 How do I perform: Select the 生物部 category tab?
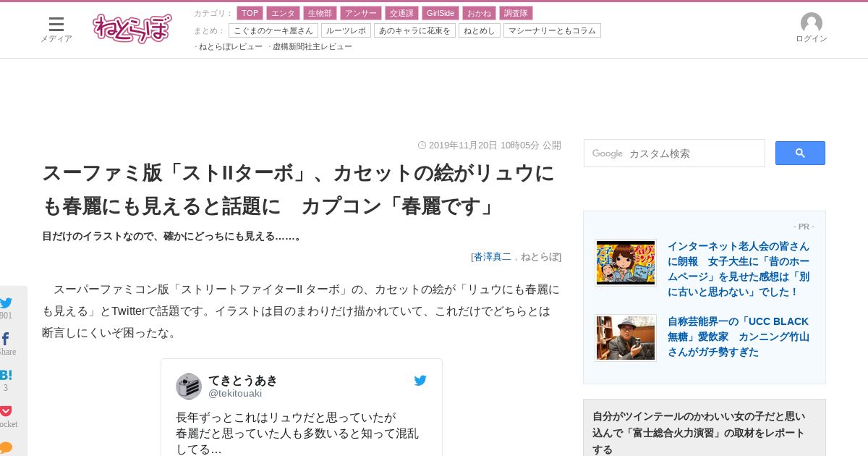[x=320, y=13]
